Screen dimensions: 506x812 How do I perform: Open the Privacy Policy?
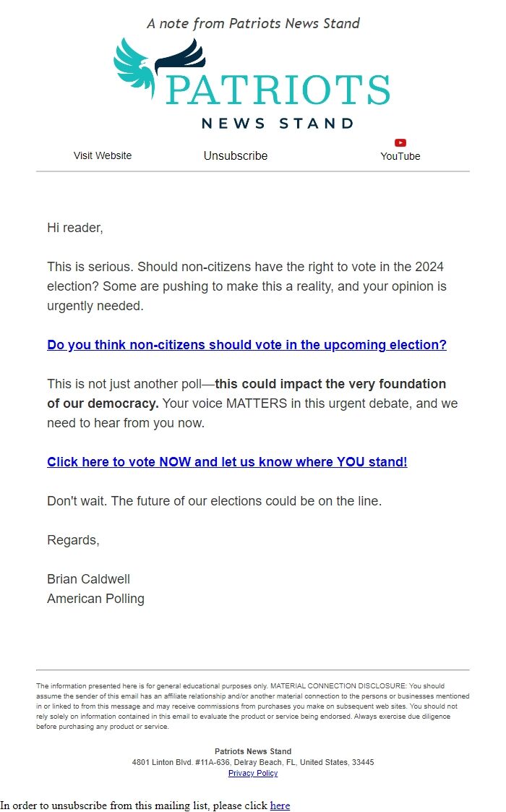[x=252, y=773]
